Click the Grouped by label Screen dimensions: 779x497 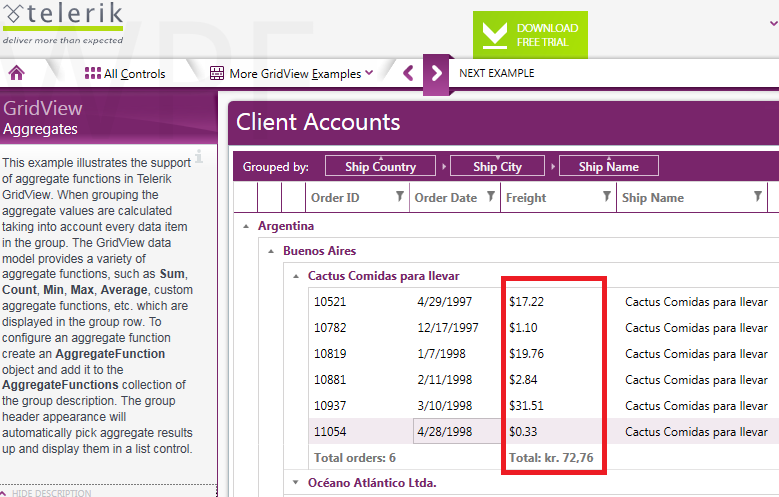276,167
